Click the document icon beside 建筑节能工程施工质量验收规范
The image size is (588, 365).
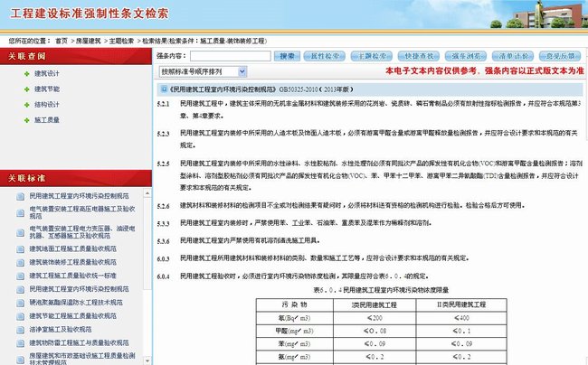[x=20, y=316]
